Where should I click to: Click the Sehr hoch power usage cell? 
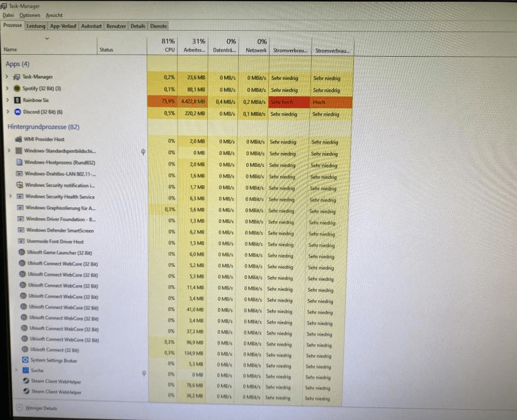point(289,102)
